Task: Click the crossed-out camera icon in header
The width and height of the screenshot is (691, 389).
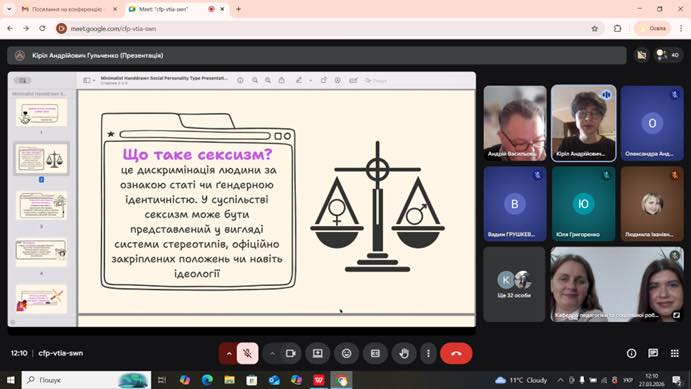Action: point(641,55)
